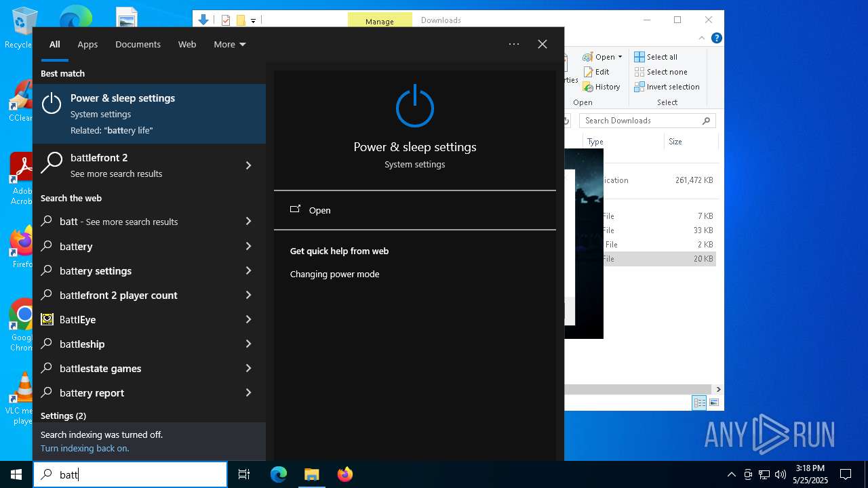This screenshot has width=868, height=488.
Task: Open the Open dropdown in Explorer ribbon
Action: [603, 57]
